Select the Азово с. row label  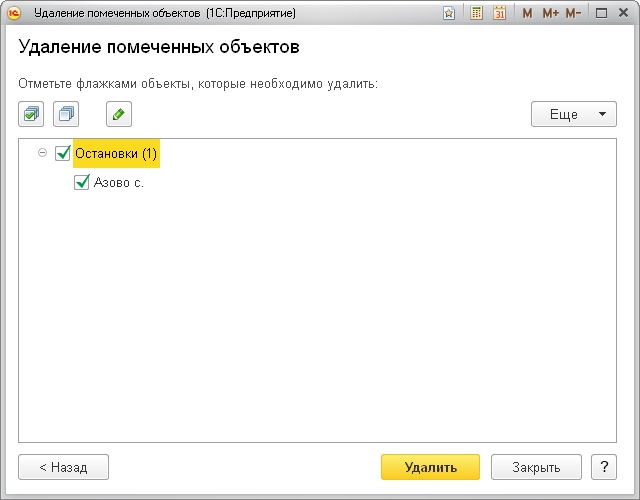pyautogui.click(x=119, y=183)
